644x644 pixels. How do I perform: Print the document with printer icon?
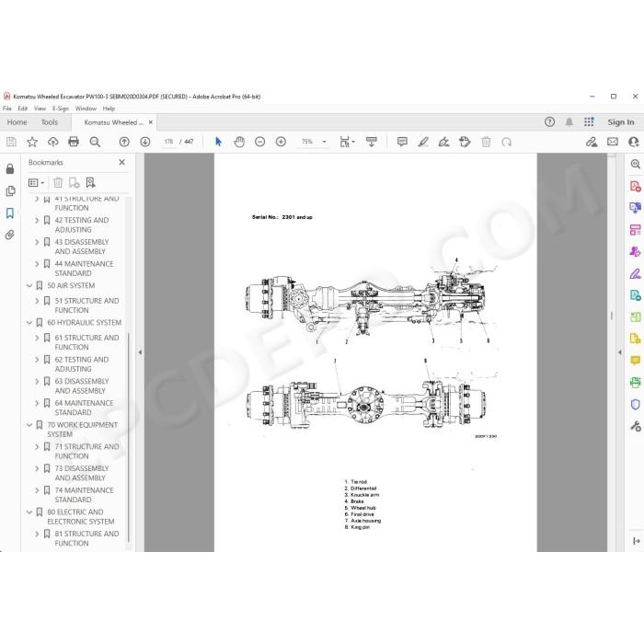[x=74, y=142]
